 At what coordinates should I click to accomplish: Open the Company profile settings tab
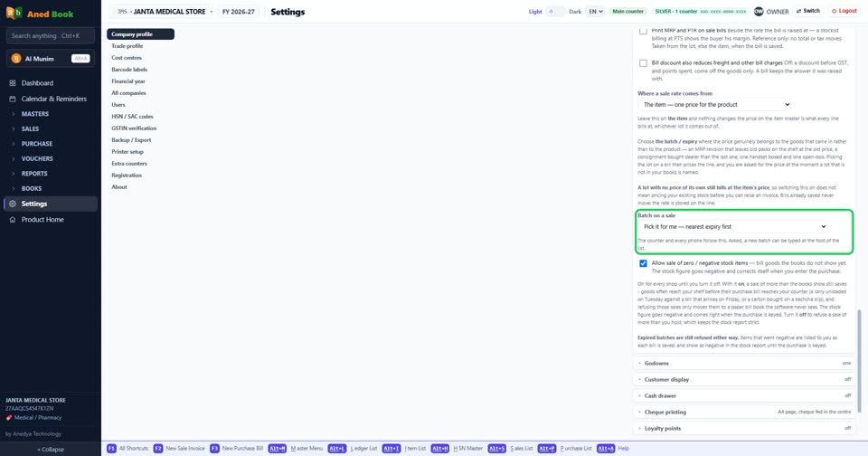tap(141, 33)
